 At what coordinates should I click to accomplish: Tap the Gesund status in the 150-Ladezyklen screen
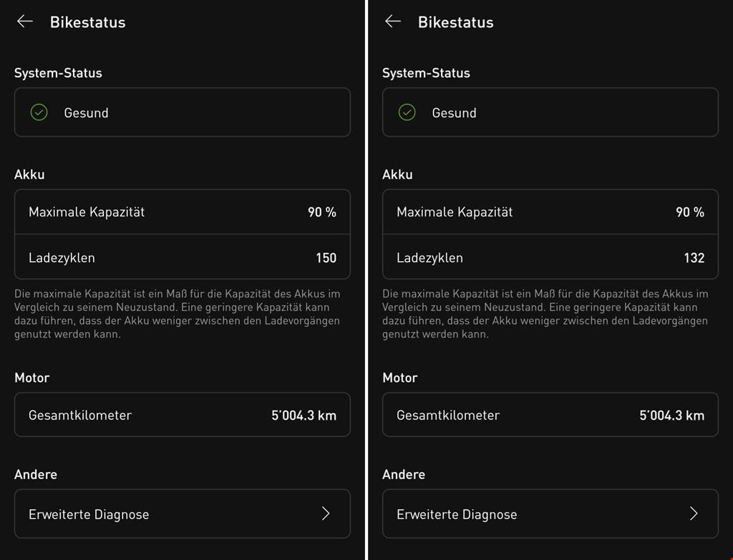click(x=86, y=113)
